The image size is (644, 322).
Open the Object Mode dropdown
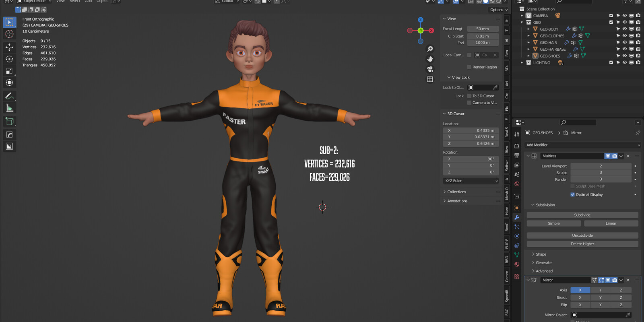point(34,1)
